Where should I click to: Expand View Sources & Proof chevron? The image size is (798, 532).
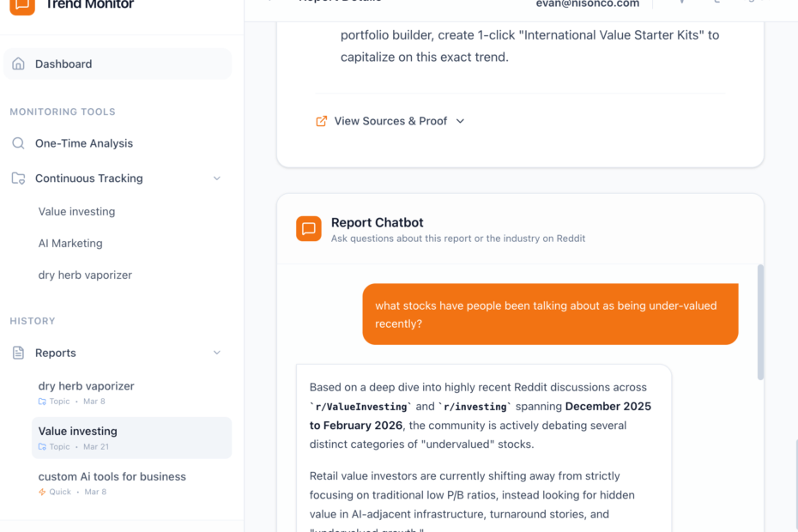point(460,121)
